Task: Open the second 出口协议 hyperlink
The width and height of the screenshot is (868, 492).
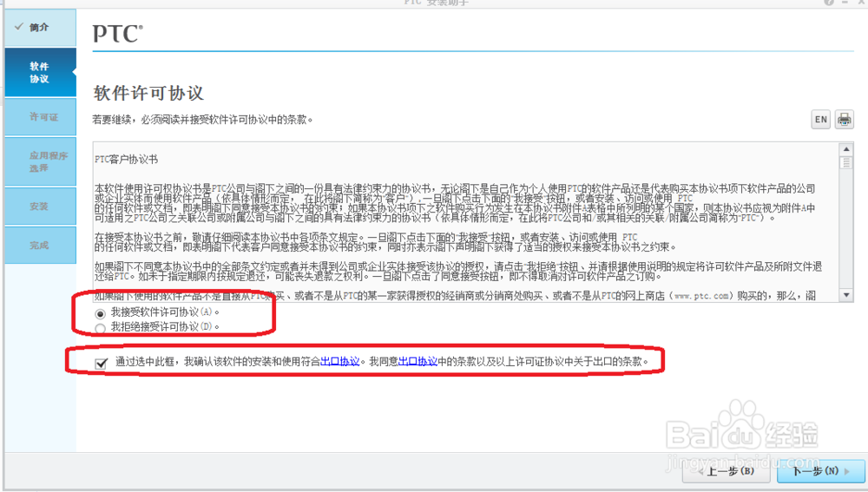Action: pos(418,361)
